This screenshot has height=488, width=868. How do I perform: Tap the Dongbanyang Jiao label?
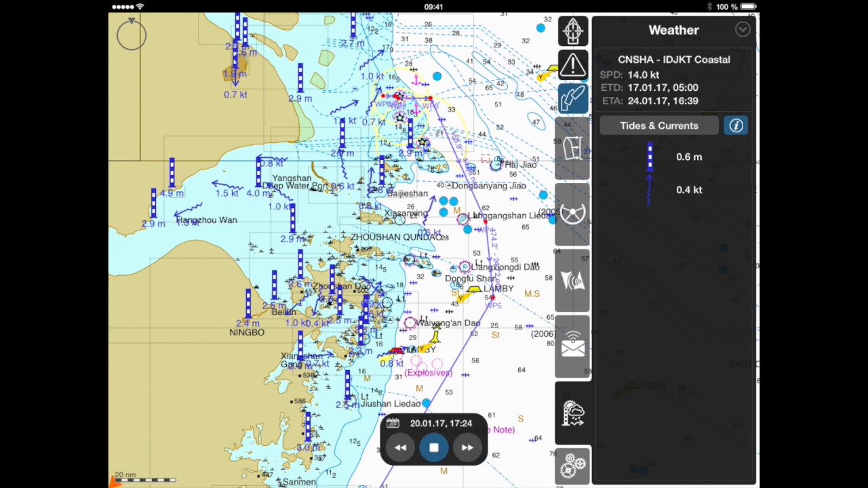point(489,186)
